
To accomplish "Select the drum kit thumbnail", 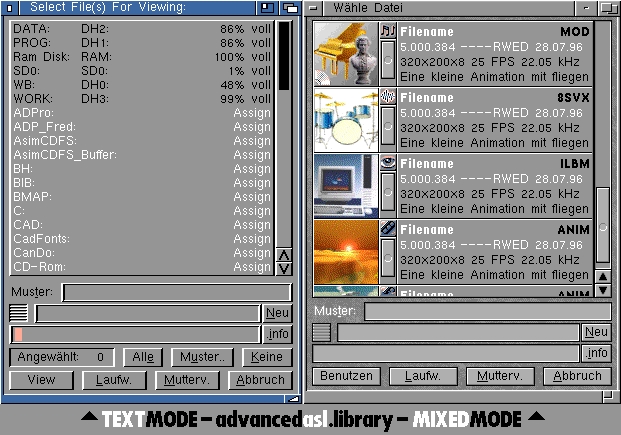I will tap(346, 120).
